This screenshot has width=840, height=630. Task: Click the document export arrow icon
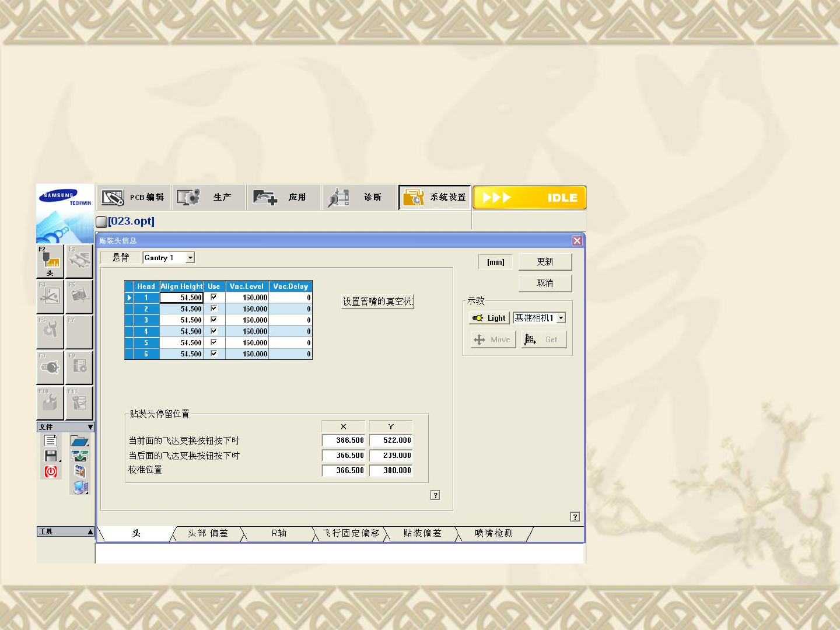click(x=79, y=471)
